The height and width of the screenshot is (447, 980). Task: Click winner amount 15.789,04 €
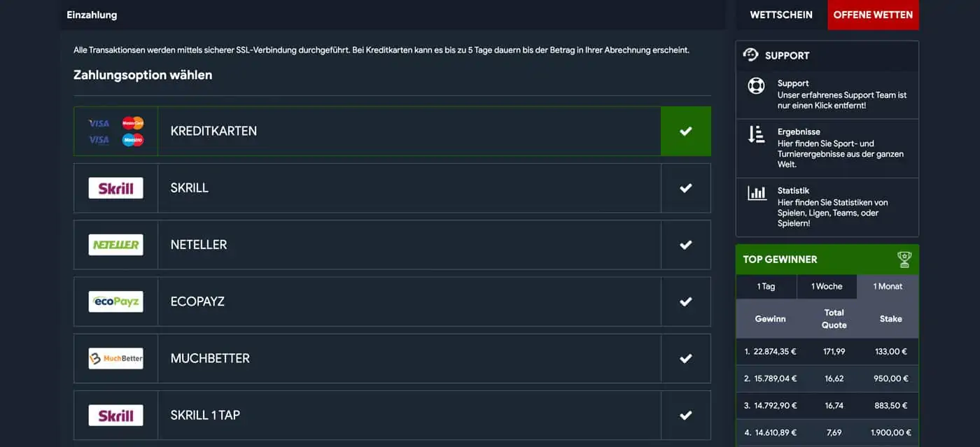pos(775,378)
